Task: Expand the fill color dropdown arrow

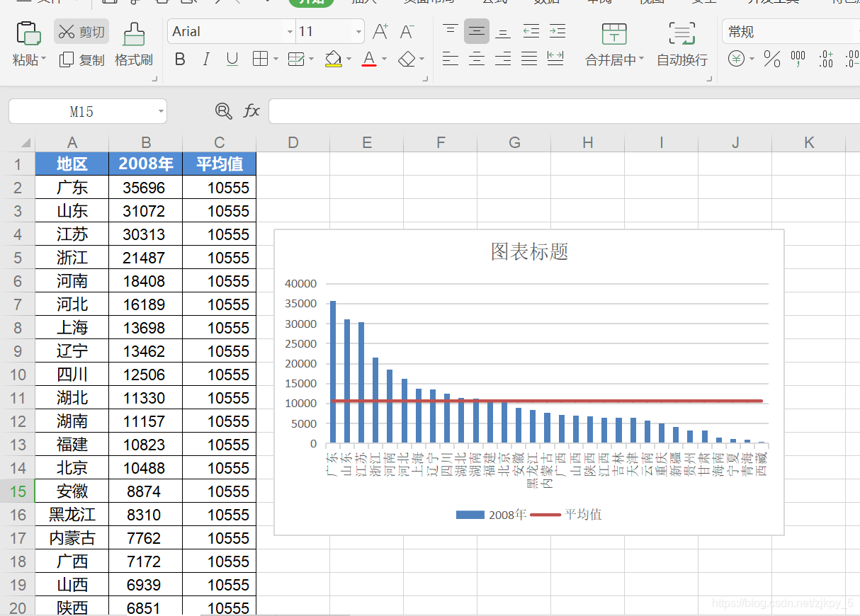Action: (348, 59)
